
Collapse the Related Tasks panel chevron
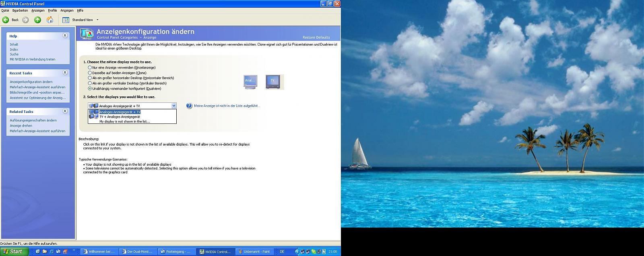tap(65, 111)
